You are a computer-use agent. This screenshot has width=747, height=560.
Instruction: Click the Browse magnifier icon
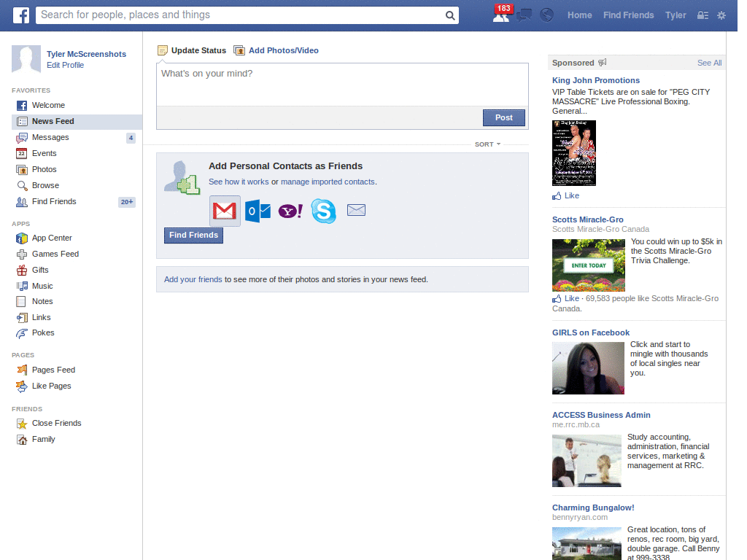pos(22,186)
